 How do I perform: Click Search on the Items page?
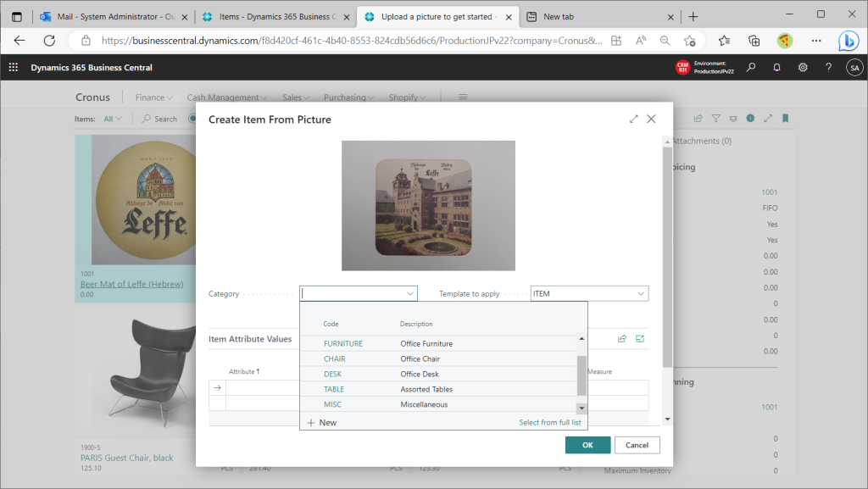[x=159, y=119]
